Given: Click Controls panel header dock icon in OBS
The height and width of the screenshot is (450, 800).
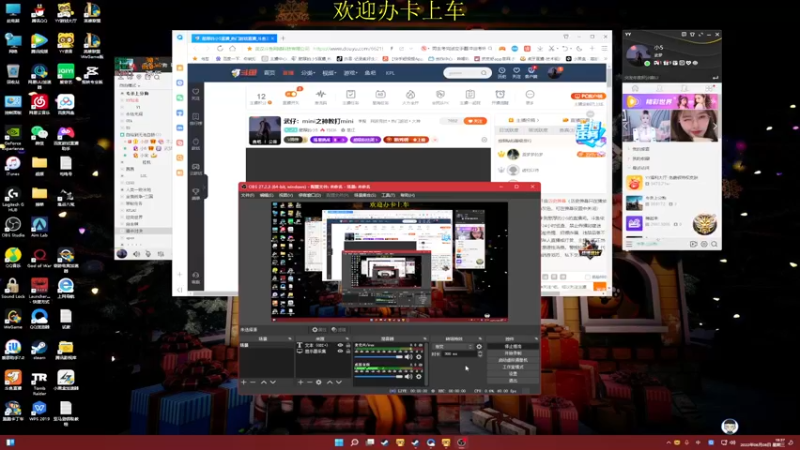Looking at the screenshot, I should tap(536, 339).
